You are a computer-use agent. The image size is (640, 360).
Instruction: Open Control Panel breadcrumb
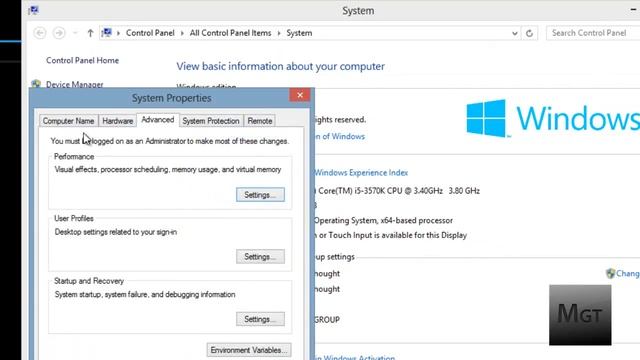coord(150,33)
